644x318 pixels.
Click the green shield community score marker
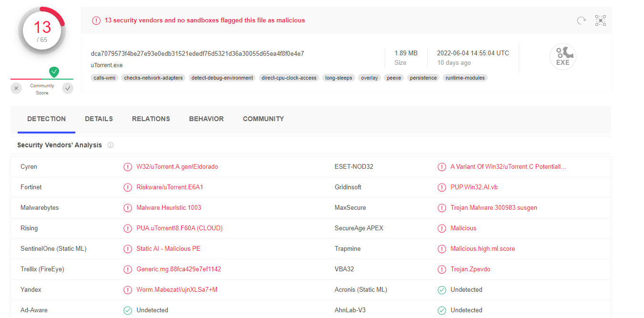click(54, 72)
